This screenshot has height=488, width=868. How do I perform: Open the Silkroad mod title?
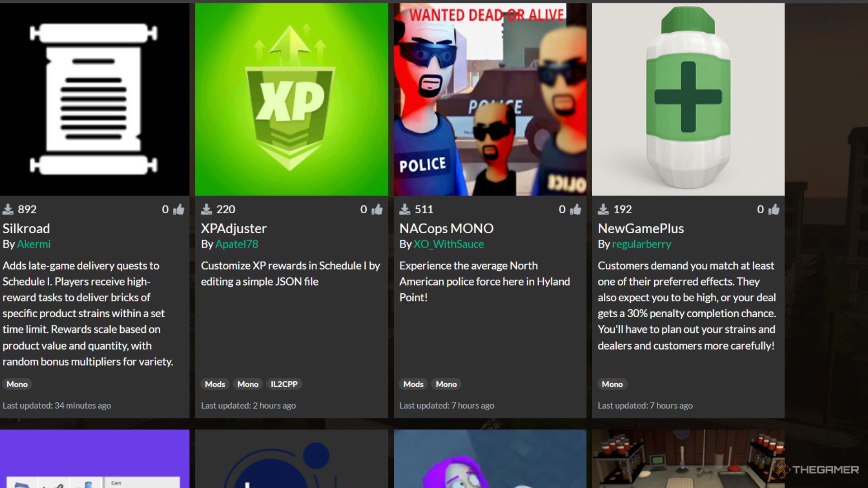26,229
